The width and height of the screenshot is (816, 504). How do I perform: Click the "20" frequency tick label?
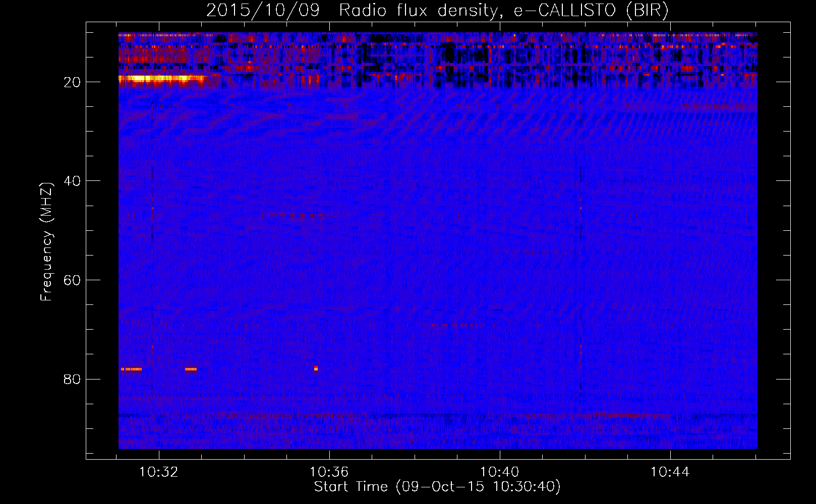click(73, 82)
